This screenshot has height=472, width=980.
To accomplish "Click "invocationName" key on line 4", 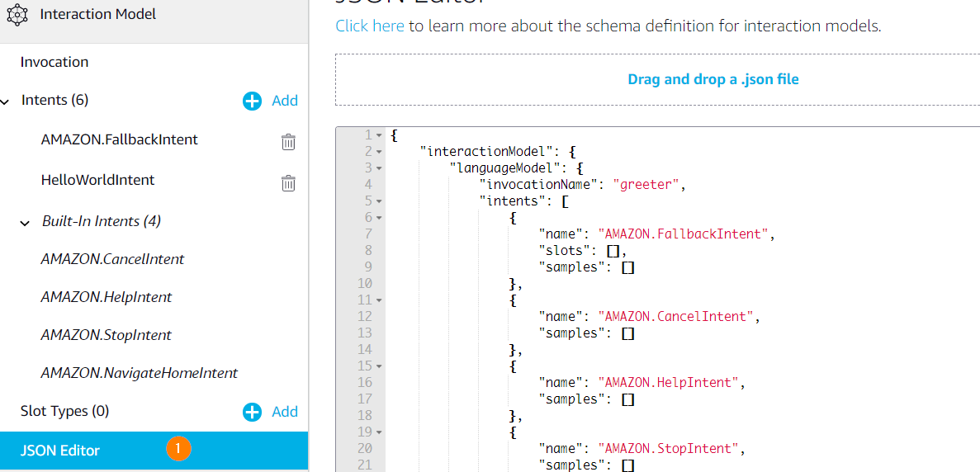I will 539,184.
